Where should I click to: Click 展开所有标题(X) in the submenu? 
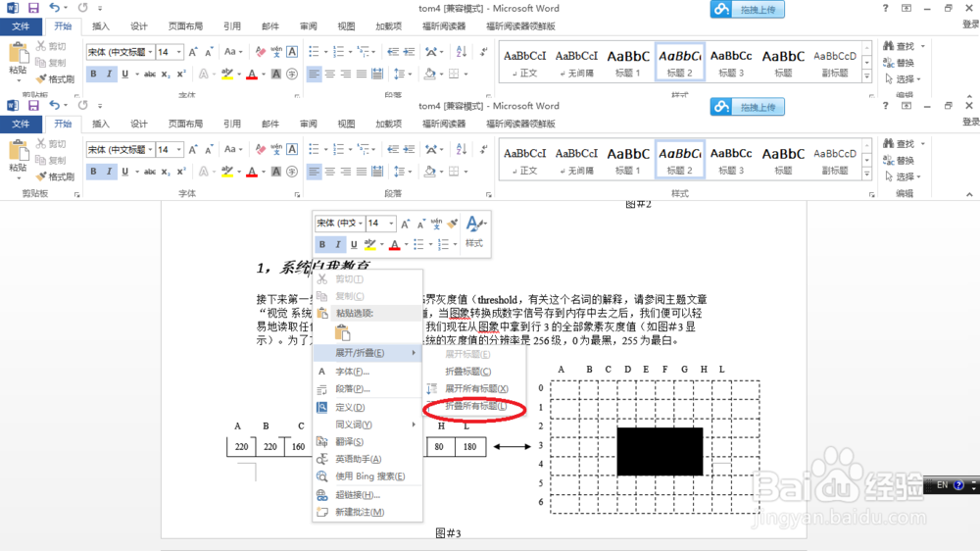[475, 389]
